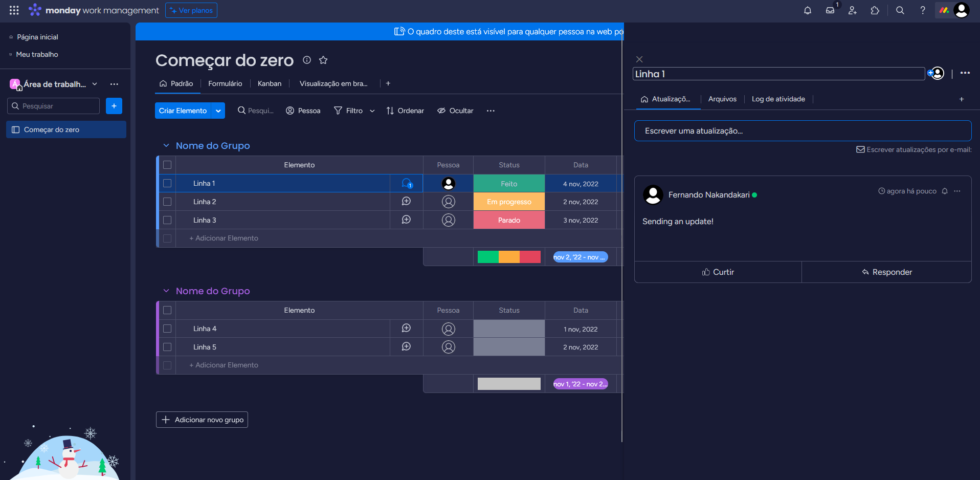
Task: Start conversation on Linha 2
Action: [406, 202]
